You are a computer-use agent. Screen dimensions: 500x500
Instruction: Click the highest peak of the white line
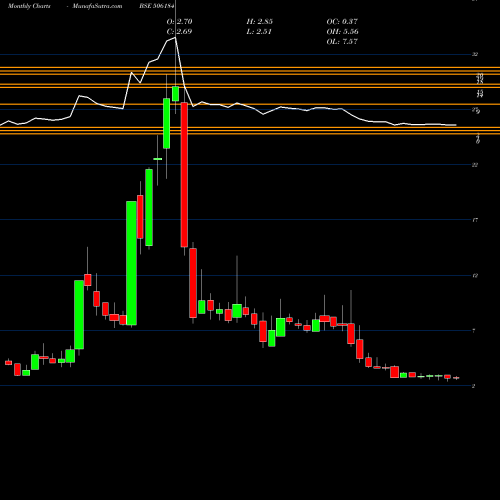tap(175, 37)
